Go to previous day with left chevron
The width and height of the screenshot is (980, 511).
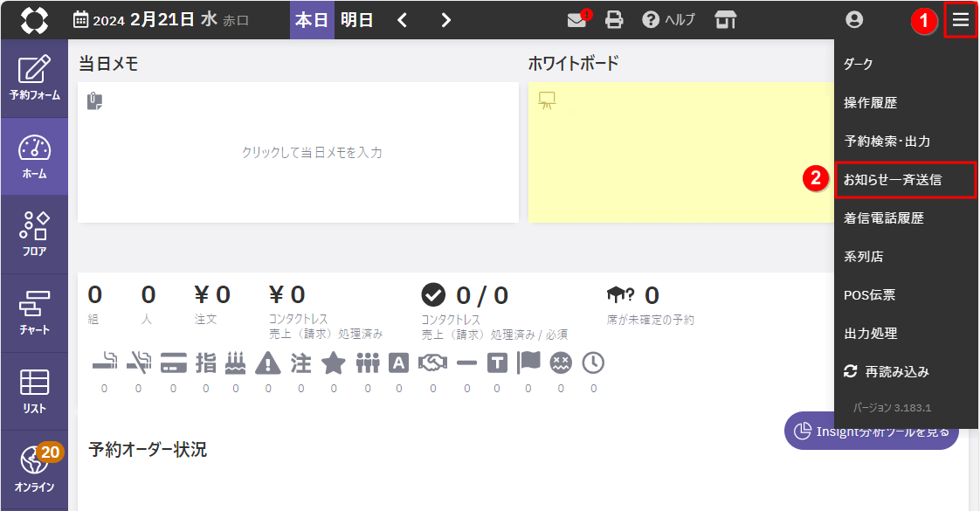click(x=403, y=20)
